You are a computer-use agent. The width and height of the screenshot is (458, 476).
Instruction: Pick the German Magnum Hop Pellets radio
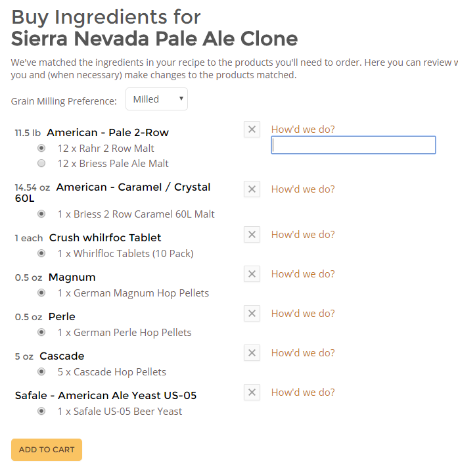[42, 293]
